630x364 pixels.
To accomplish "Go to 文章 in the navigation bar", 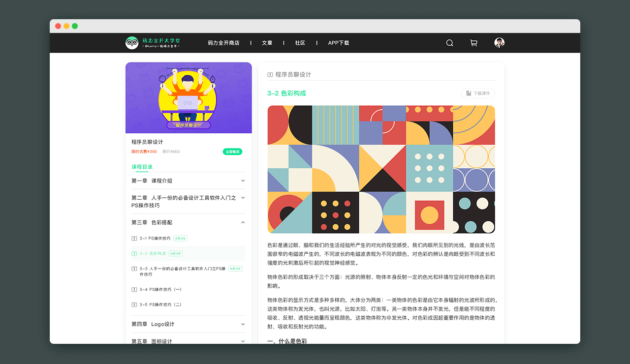I will [x=267, y=43].
